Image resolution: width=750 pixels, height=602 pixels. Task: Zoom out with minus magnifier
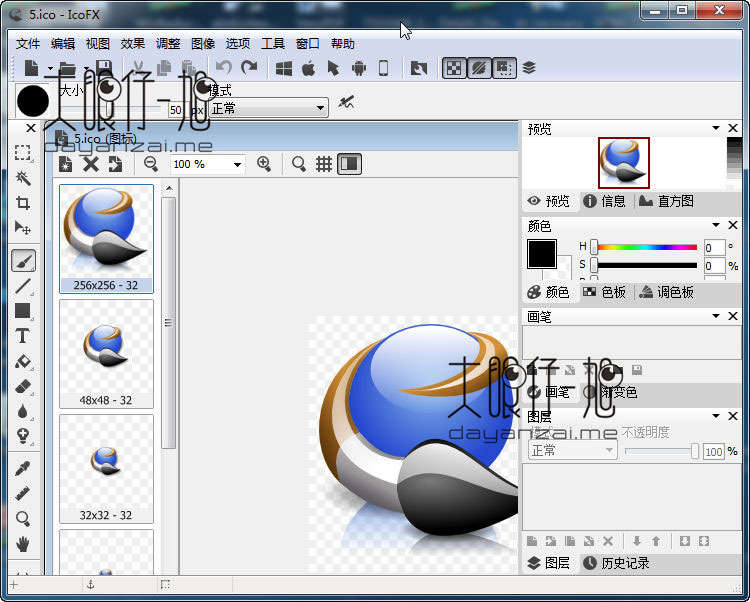(151, 164)
